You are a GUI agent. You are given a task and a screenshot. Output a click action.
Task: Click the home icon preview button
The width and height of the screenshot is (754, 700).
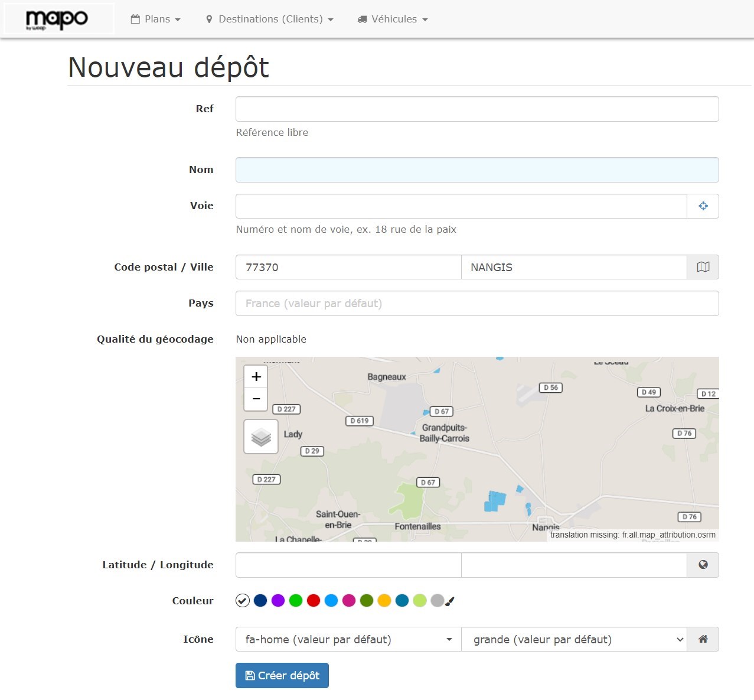click(x=703, y=639)
